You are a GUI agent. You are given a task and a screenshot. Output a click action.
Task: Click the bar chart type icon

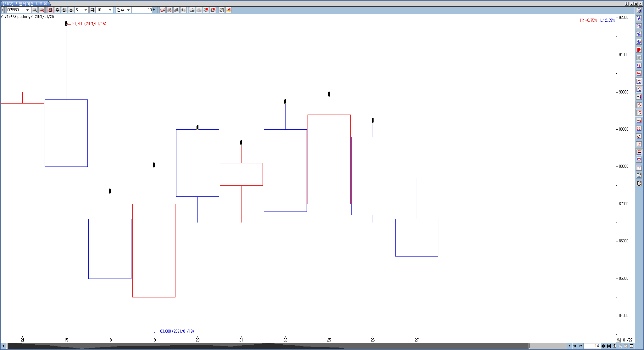pyautogui.click(x=176, y=10)
